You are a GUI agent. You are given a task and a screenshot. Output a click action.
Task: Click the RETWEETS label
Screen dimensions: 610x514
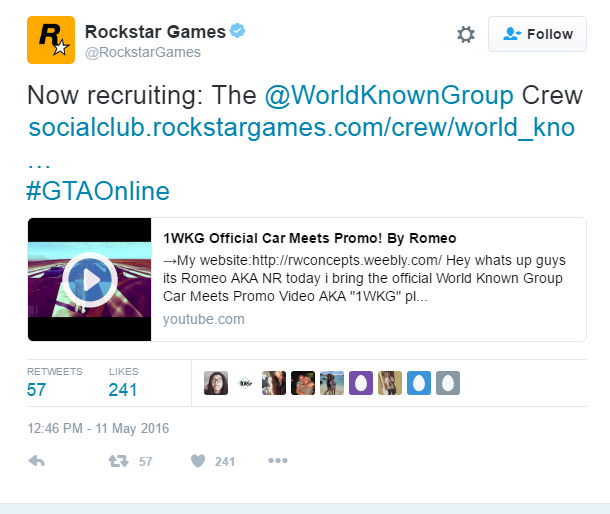point(55,372)
